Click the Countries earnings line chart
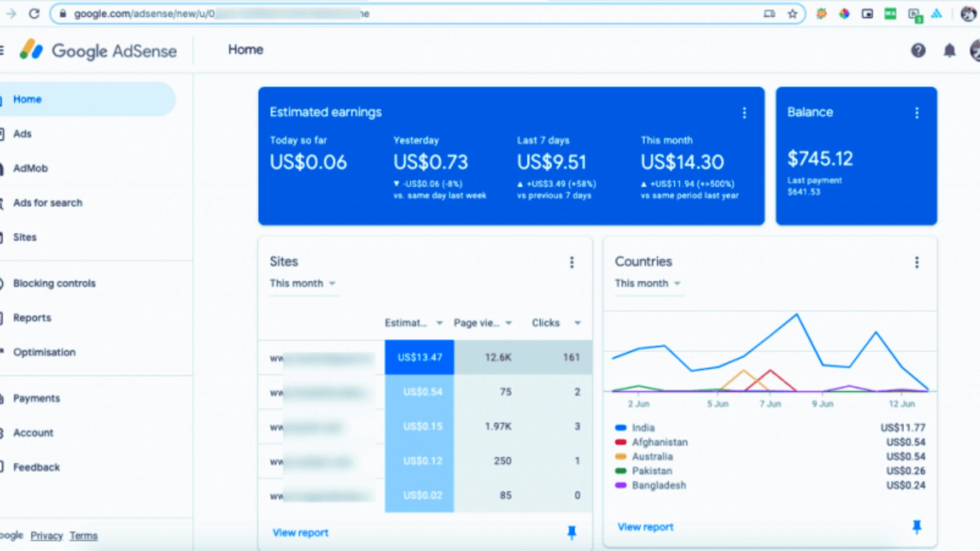 [x=770, y=352]
